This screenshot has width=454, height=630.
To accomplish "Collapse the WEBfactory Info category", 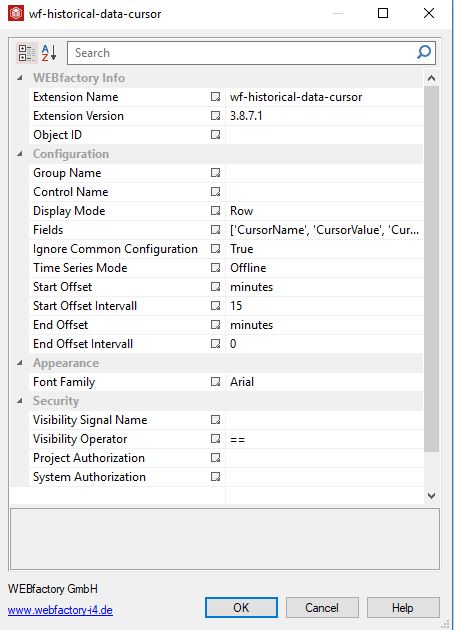I will [20, 78].
